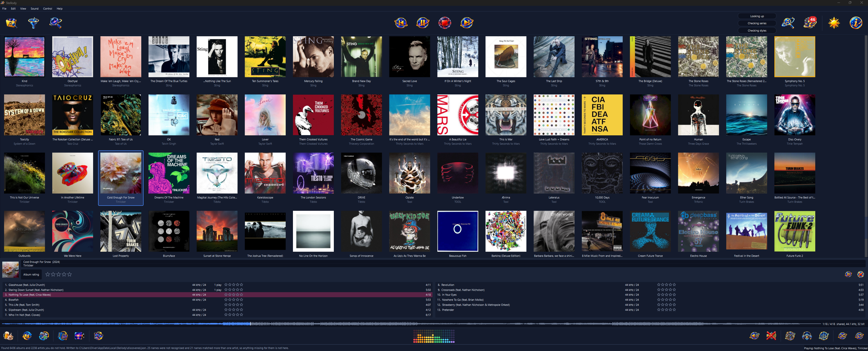Open the Lateralus album cover
Viewport: 868px width, 351px height.
click(x=554, y=173)
